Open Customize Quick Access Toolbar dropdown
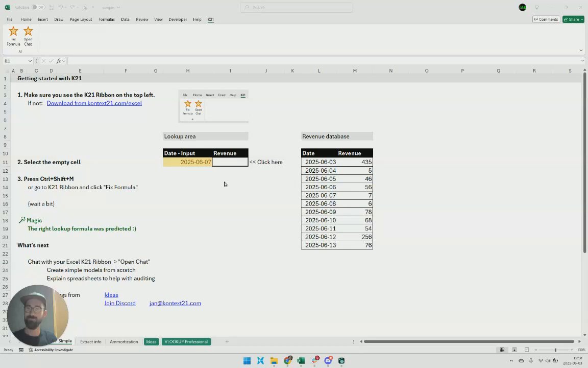 point(93,7)
